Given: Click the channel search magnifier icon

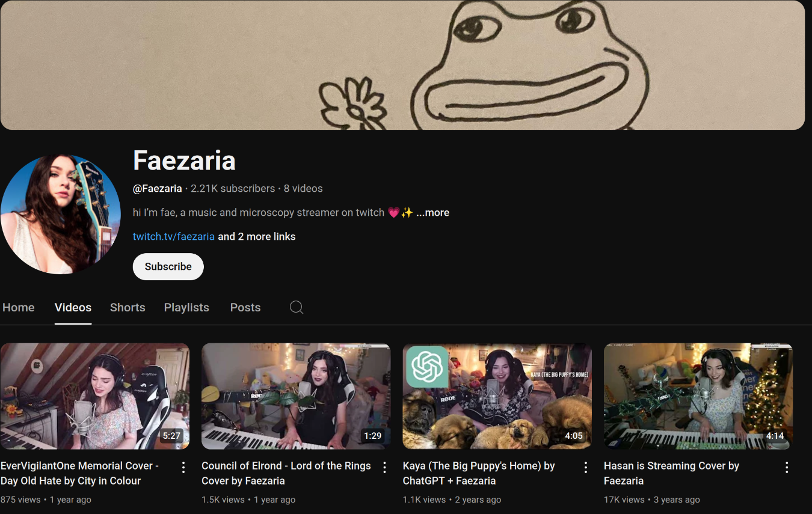Looking at the screenshot, I should (297, 307).
